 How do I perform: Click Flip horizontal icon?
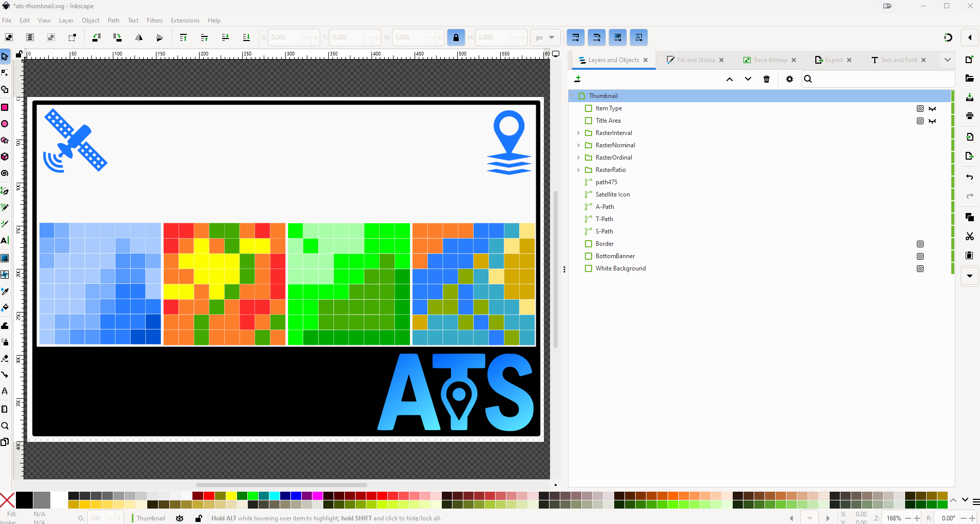[139, 37]
